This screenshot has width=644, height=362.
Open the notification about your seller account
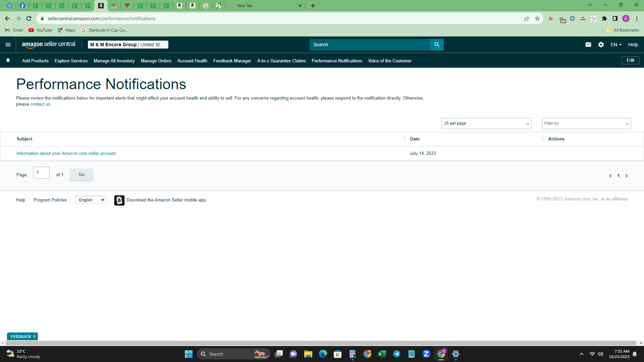click(66, 153)
